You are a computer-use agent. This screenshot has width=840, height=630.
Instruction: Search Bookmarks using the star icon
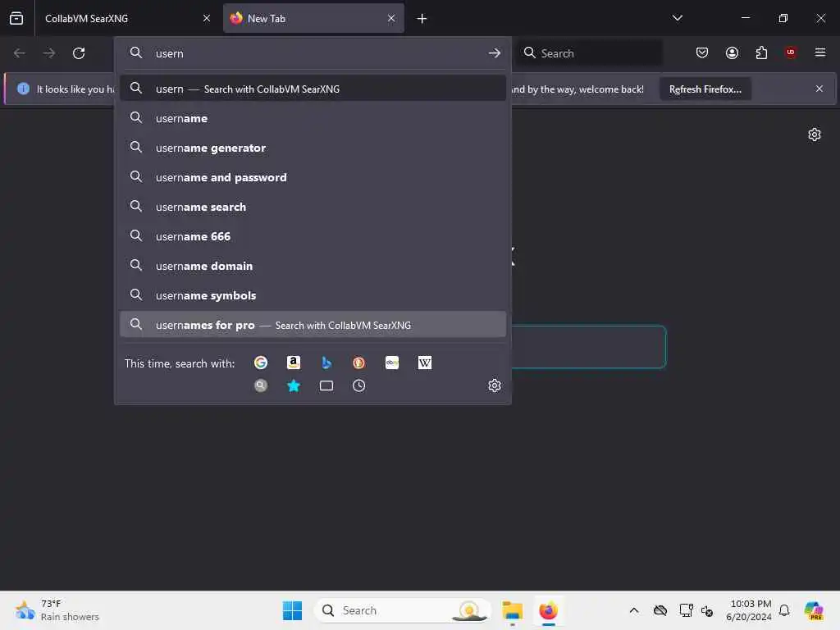coord(294,386)
